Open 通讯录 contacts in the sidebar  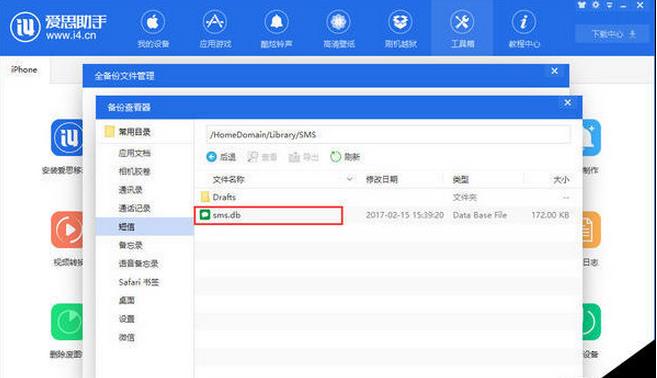coord(130,190)
